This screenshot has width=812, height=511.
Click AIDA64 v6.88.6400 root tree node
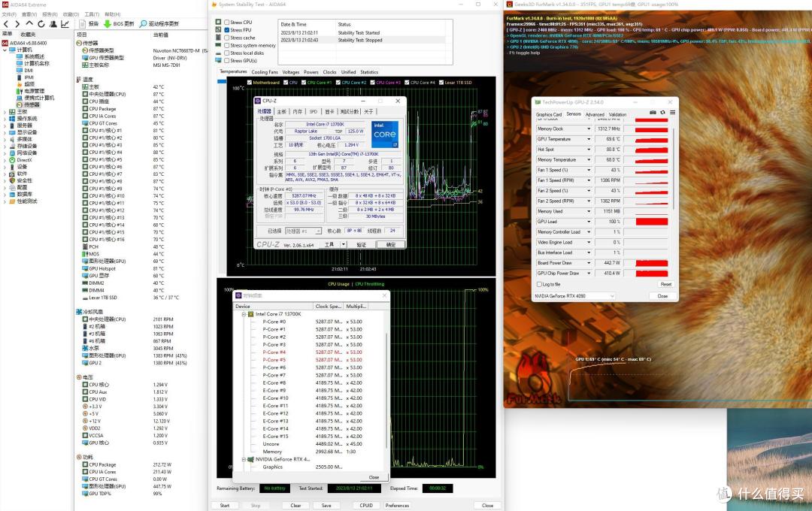pos(24,43)
